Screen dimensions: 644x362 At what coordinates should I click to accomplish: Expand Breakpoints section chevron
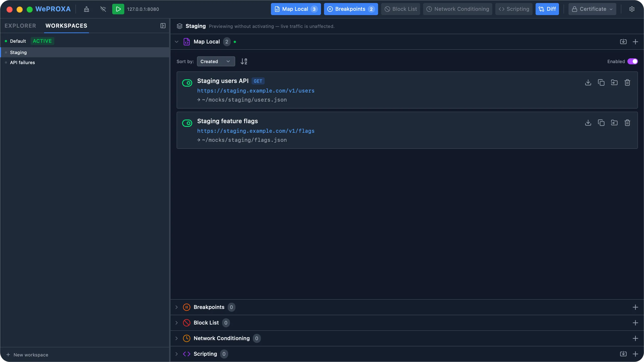click(x=177, y=307)
